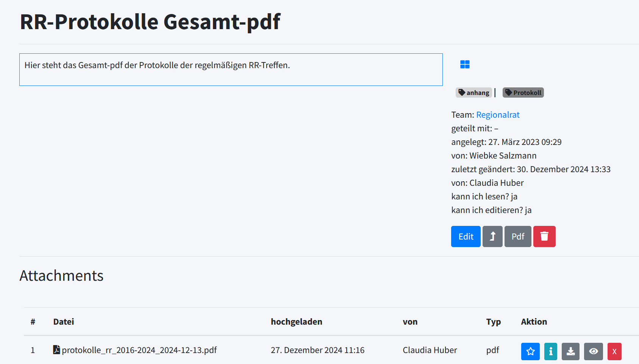Download the attached protokolle pdf file

570,351
